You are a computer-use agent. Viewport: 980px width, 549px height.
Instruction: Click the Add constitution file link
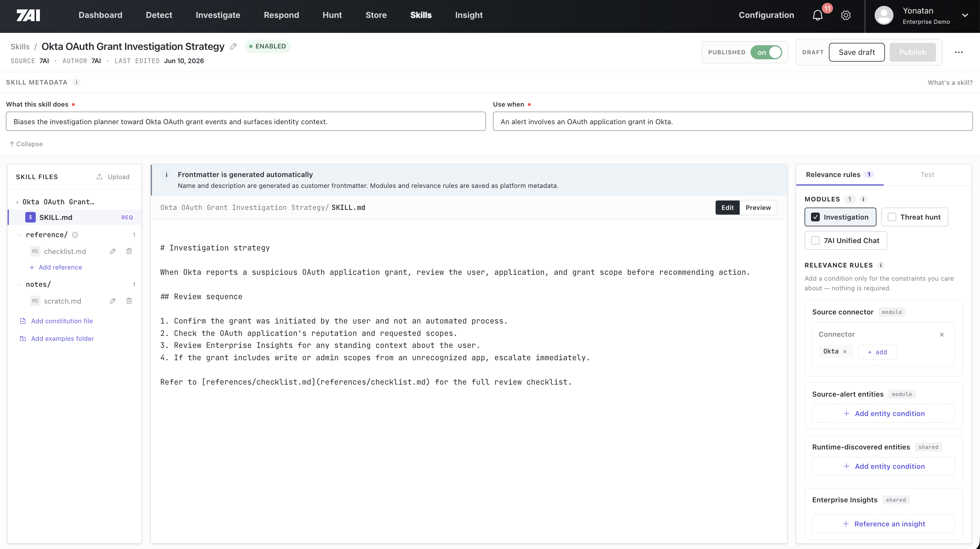point(62,321)
